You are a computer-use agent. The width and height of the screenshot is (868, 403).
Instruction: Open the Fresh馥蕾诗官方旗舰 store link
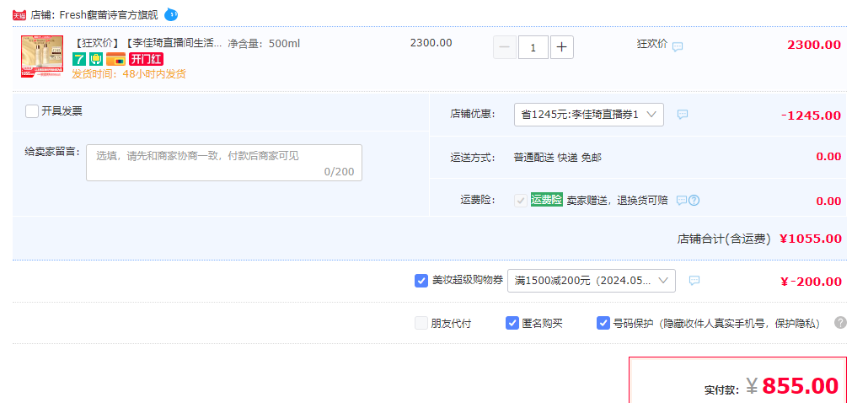pos(109,15)
